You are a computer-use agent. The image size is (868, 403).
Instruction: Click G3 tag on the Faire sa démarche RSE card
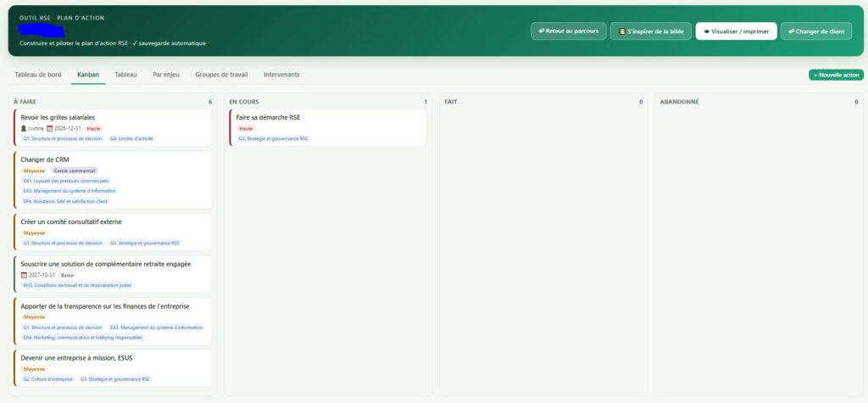[273, 138]
